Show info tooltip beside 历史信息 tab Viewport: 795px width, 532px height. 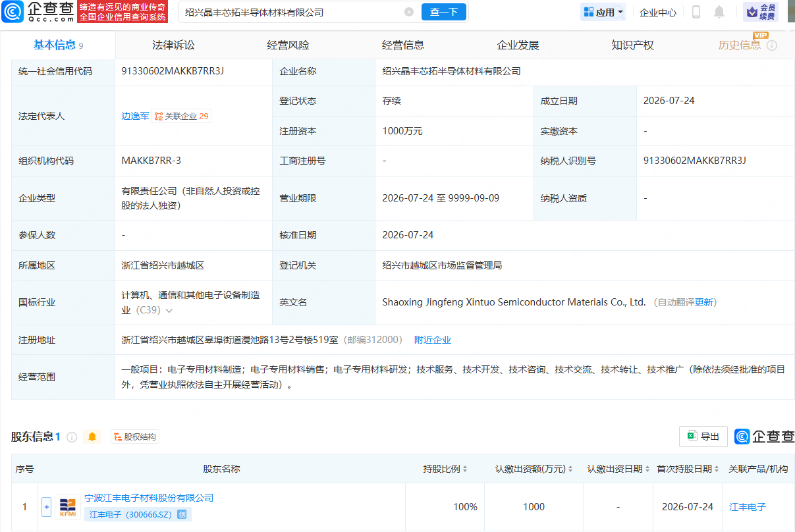pos(772,45)
